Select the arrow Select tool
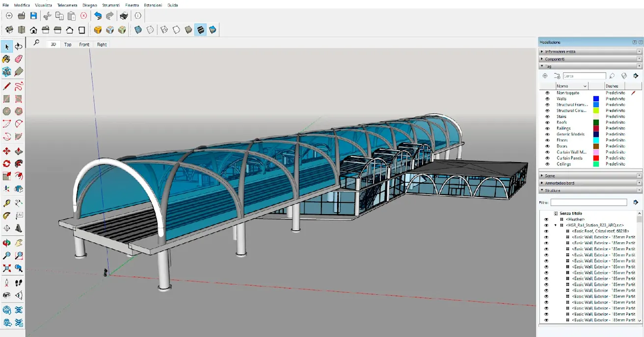 (7, 47)
